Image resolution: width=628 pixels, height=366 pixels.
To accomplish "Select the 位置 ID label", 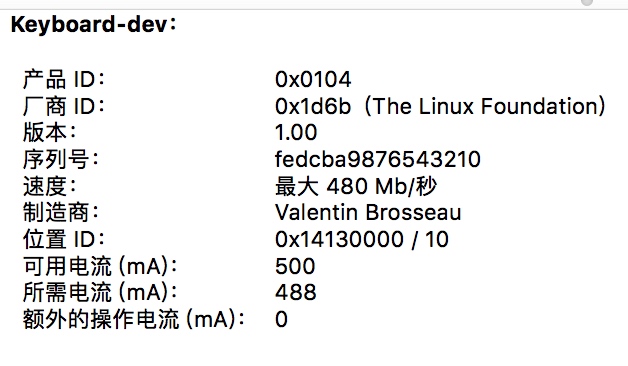I will click(x=64, y=239).
